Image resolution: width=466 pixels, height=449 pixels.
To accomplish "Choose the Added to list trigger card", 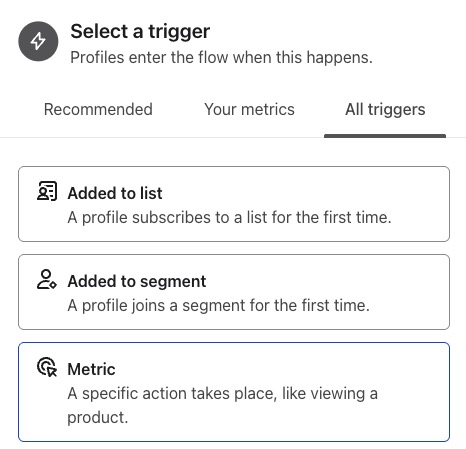I will (x=234, y=204).
